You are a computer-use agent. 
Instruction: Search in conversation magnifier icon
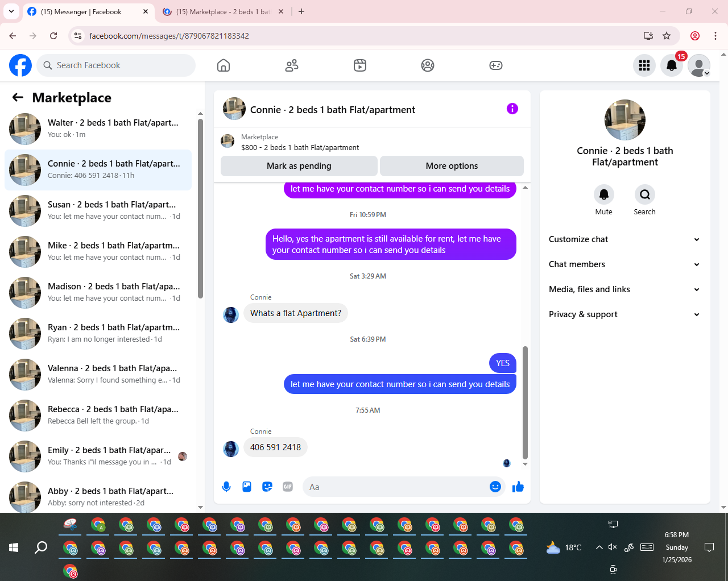click(645, 194)
